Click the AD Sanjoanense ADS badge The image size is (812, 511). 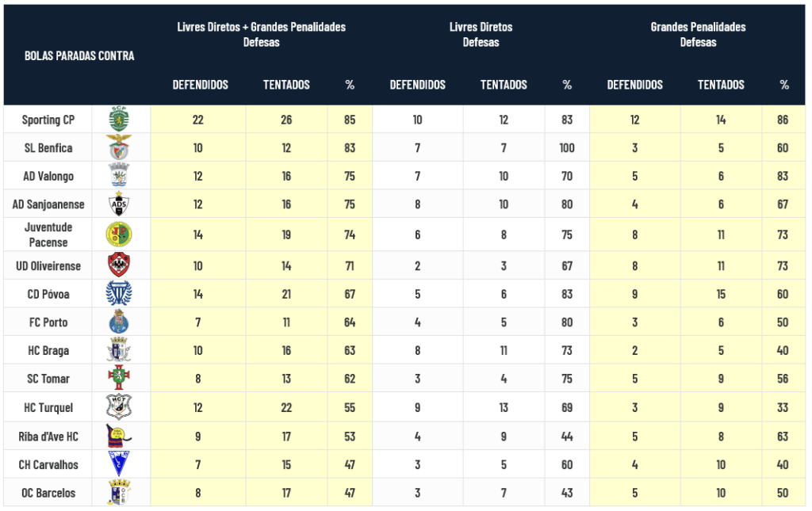119,204
